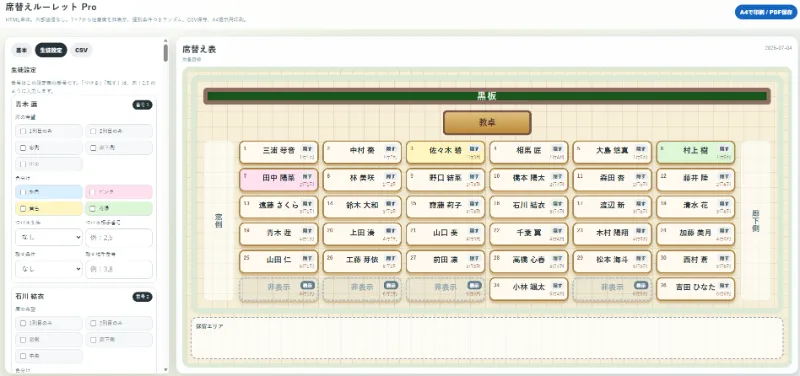Pick the light blue 水色 color option

[x=49, y=192]
